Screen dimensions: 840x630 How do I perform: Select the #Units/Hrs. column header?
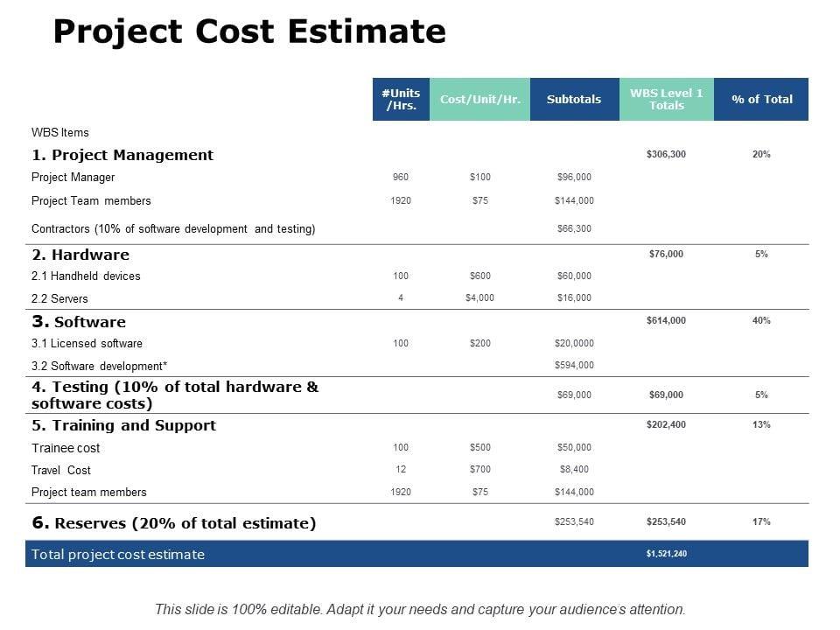point(401,100)
